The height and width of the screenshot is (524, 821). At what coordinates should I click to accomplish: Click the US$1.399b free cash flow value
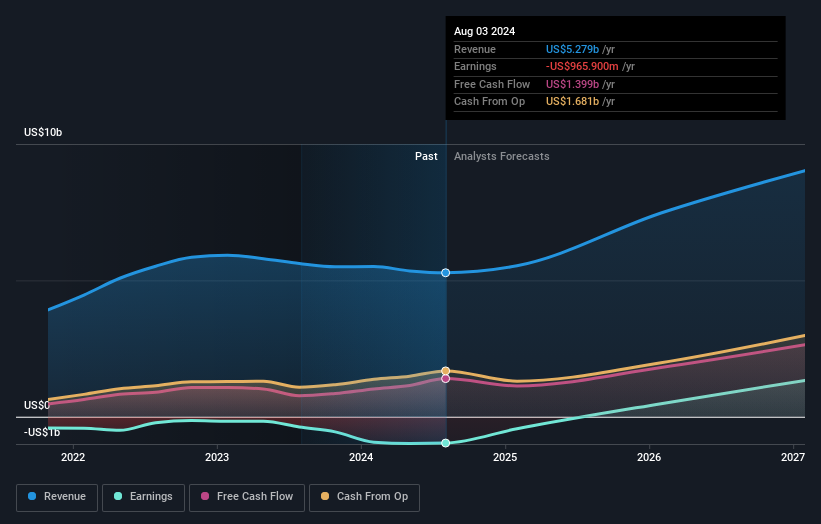572,84
